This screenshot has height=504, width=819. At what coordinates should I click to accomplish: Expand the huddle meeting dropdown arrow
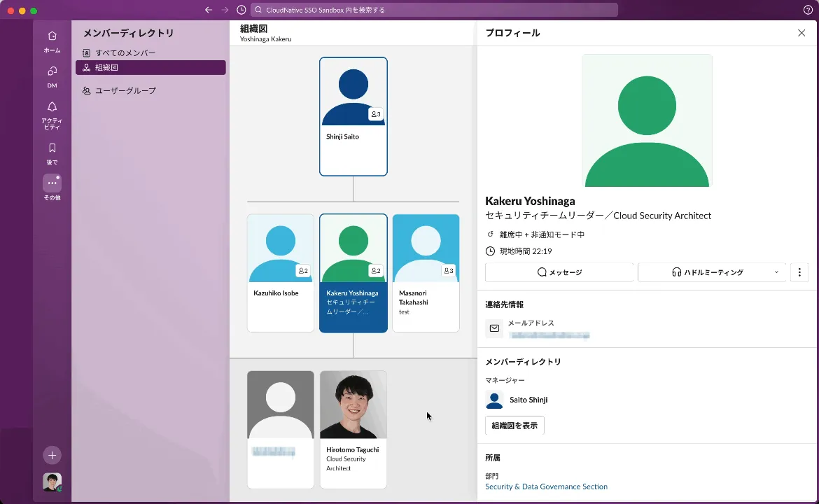pos(776,272)
